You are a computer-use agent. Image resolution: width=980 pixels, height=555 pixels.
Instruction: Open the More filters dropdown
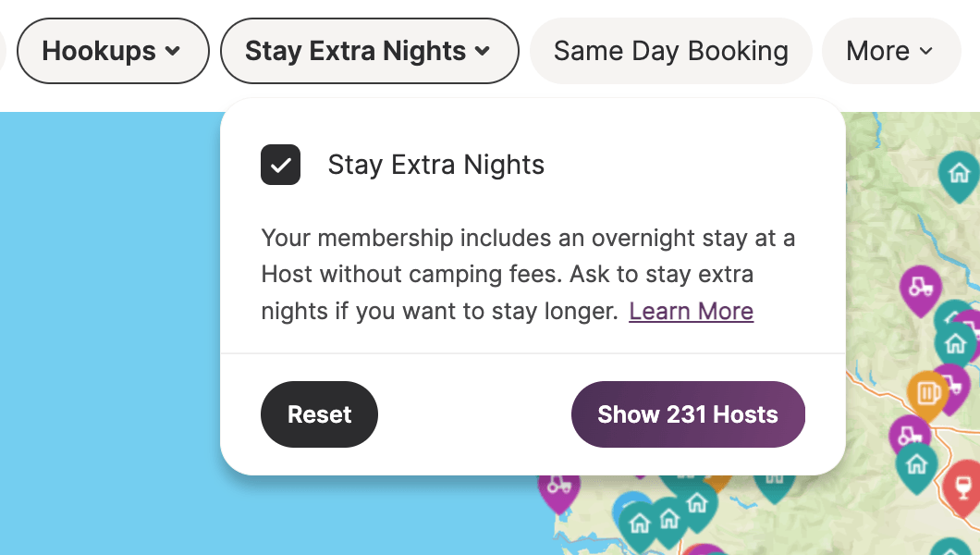[890, 51]
